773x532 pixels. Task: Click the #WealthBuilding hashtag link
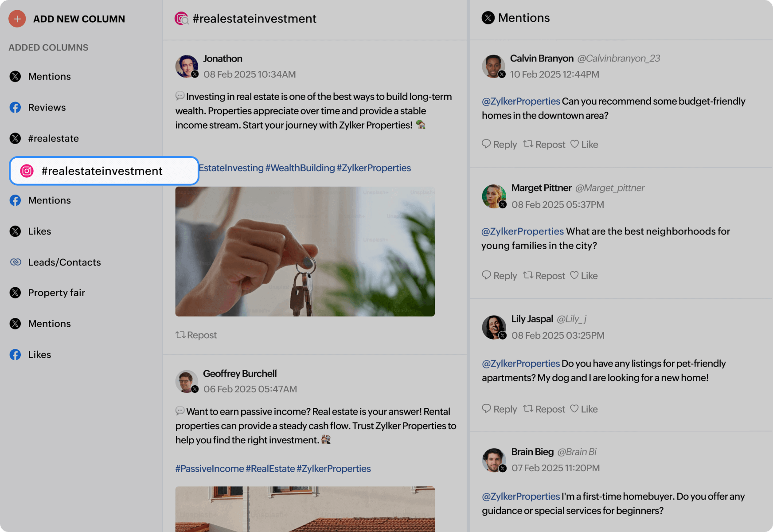click(x=300, y=168)
